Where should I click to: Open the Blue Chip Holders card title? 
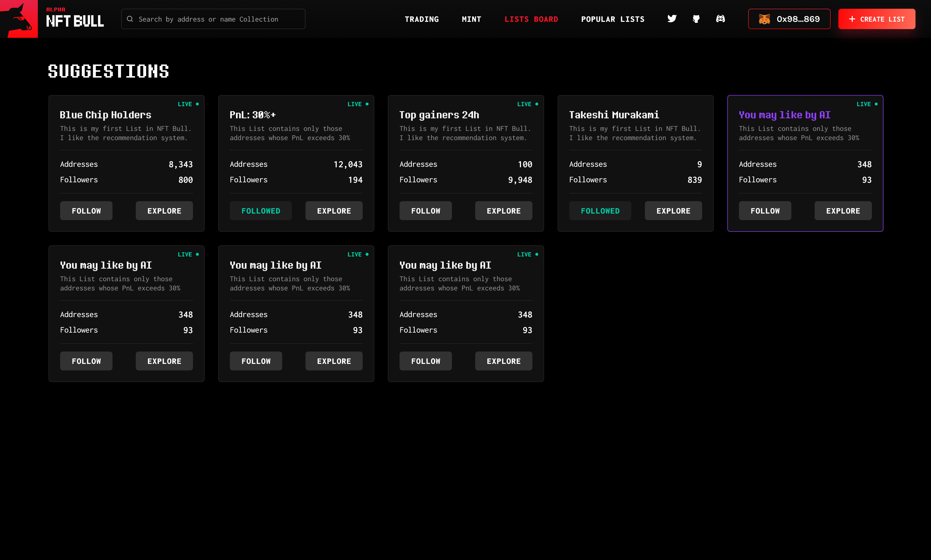(x=105, y=115)
